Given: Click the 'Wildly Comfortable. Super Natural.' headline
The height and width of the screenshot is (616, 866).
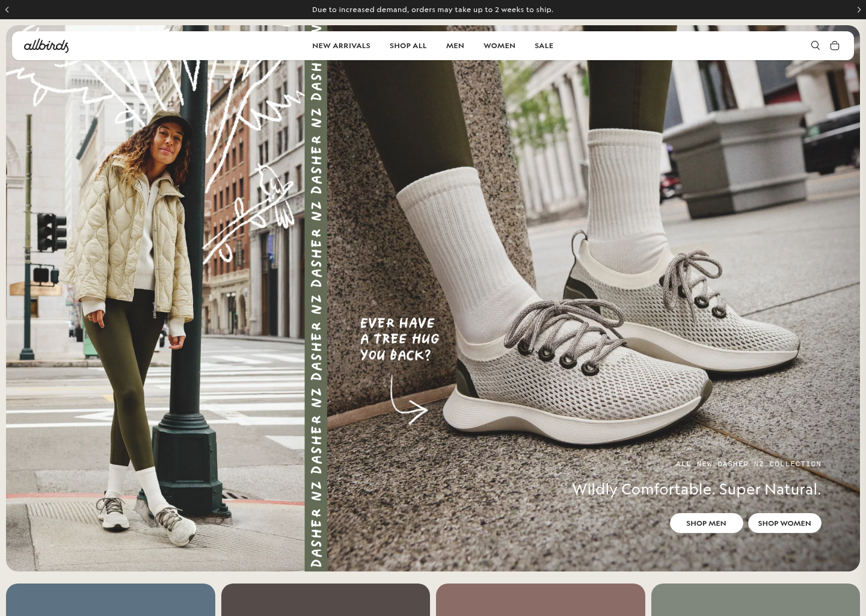Looking at the screenshot, I should pos(696,489).
